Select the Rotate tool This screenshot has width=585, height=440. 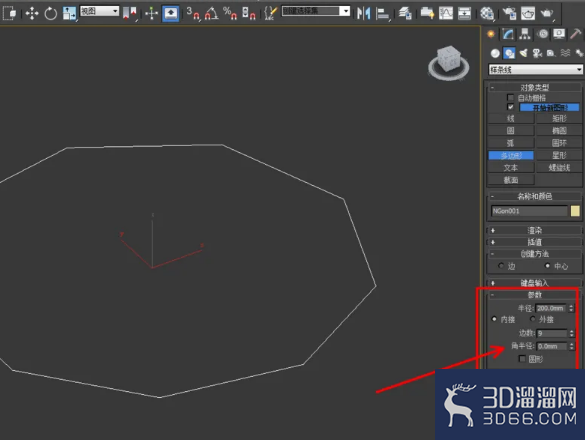tap(50, 13)
